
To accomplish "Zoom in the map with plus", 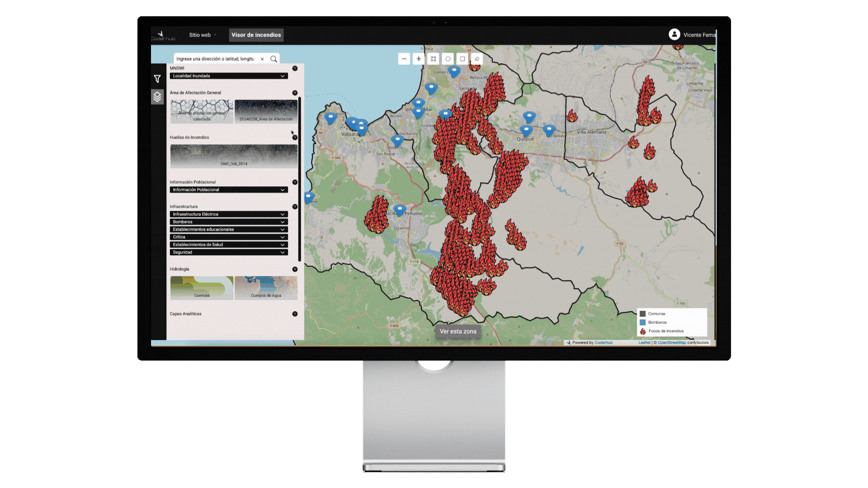I will [x=419, y=59].
